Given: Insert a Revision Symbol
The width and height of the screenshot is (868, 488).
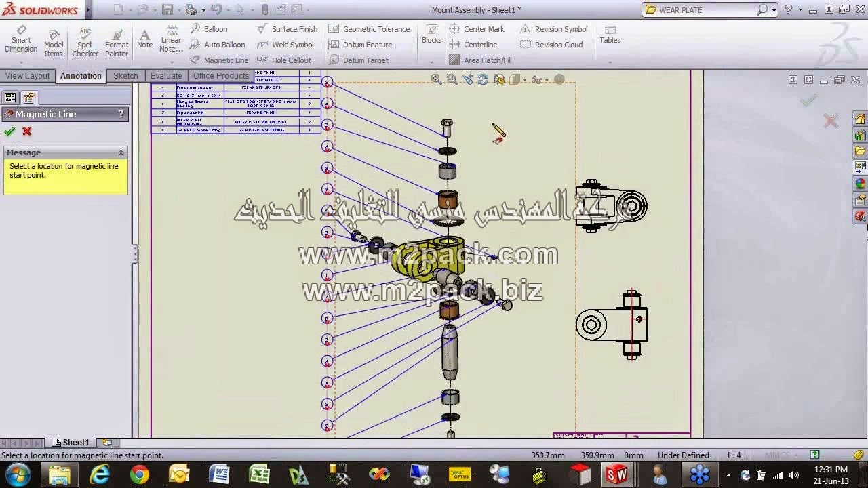Looking at the screenshot, I should [x=554, y=29].
